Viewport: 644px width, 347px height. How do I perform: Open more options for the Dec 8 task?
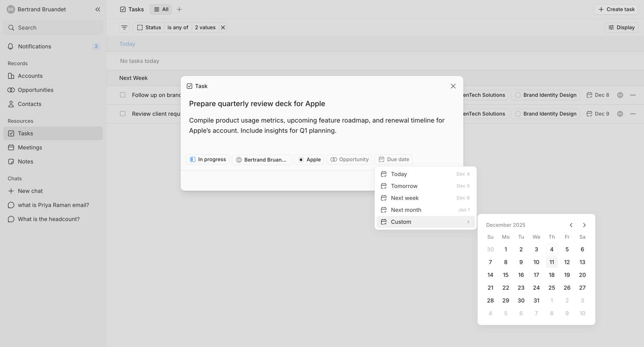633,95
